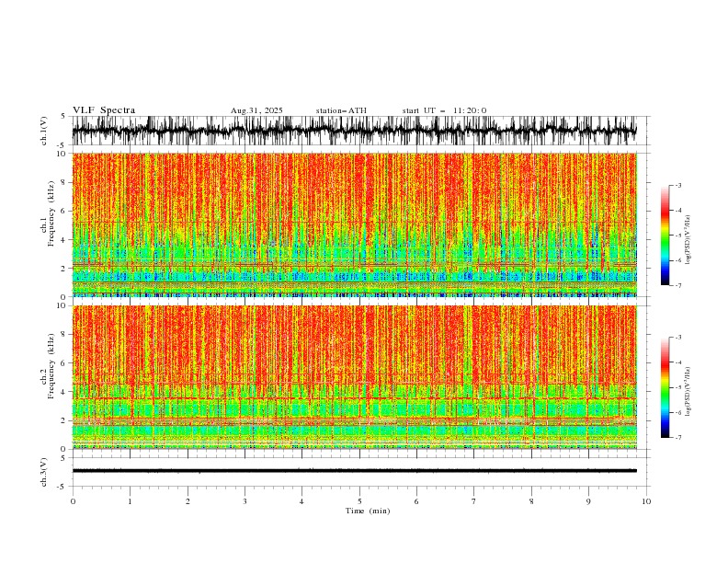Image resolution: width=728 pixels, height=563 pixels.
Task: Click the "9" tick on the time axis
Action: (588, 501)
